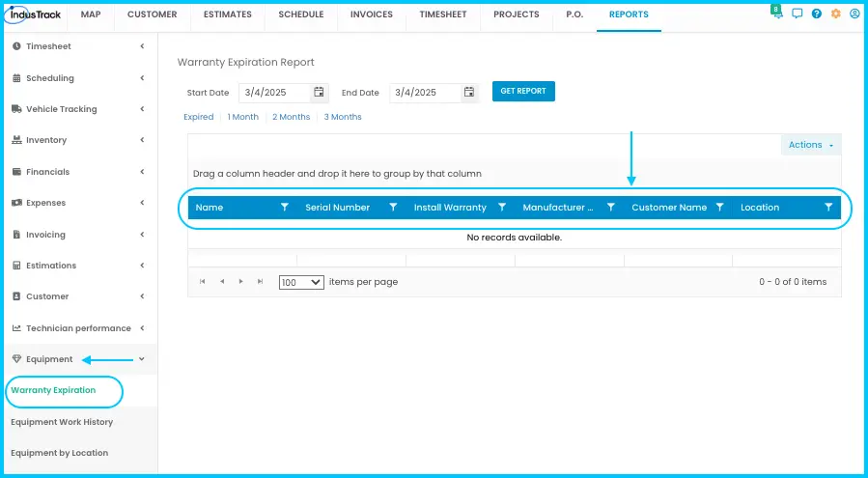868x478 pixels.
Task: Open the items per page dropdown
Action: (x=301, y=283)
